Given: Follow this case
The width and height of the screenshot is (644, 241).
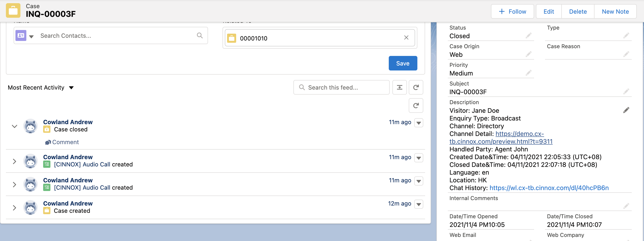Looking at the screenshot, I should pyautogui.click(x=512, y=12).
